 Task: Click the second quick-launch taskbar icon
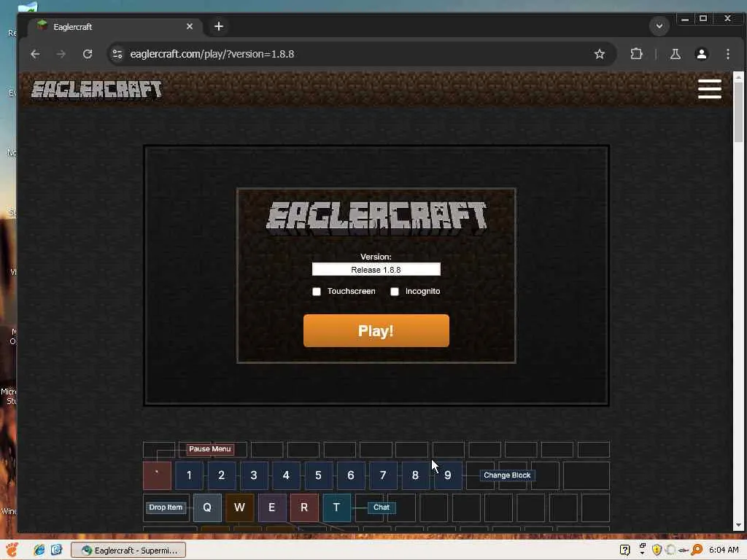click(56, 550)
